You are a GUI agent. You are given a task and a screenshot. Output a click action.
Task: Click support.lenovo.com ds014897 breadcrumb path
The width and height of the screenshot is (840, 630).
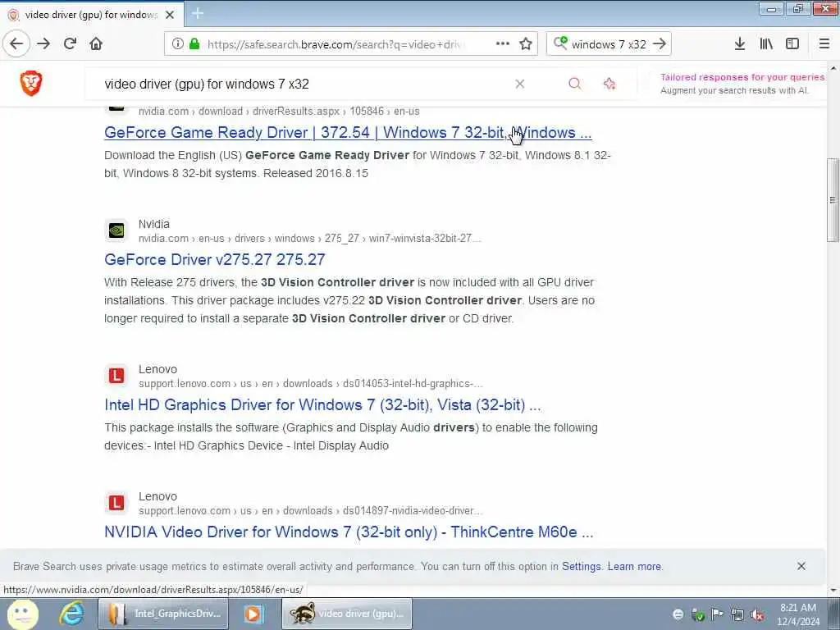(x=311, y=510)
